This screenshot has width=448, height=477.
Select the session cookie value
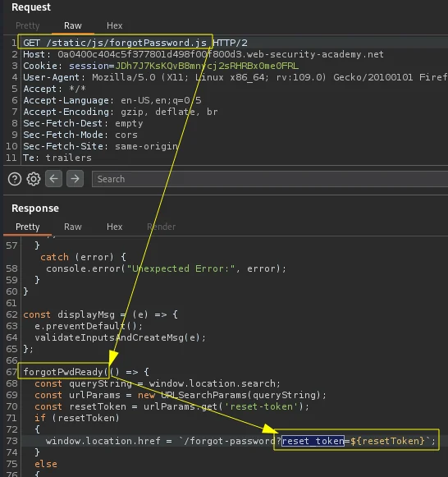click(207, 66)
